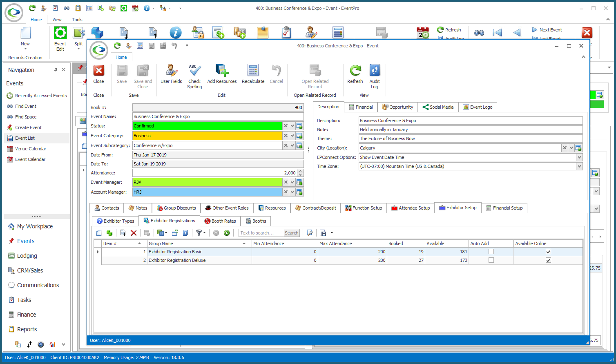This screenshot has height=364, width=616.
Task: Expand Account Manager dropdown arrow
Action: 292,192
